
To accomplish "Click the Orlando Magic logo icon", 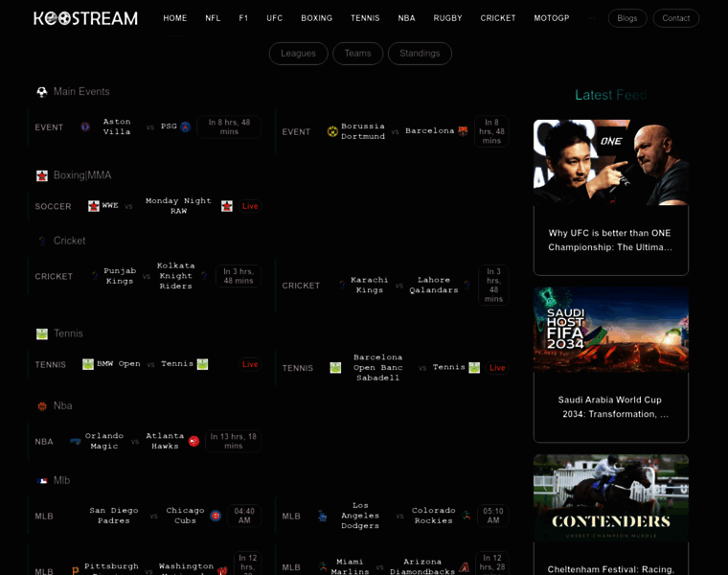I will point(76,441).
